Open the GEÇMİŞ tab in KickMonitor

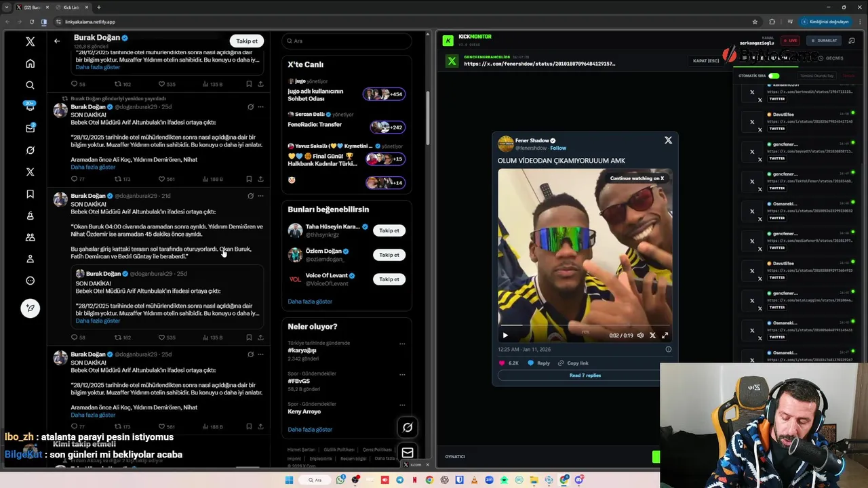[x=830, y=58]
